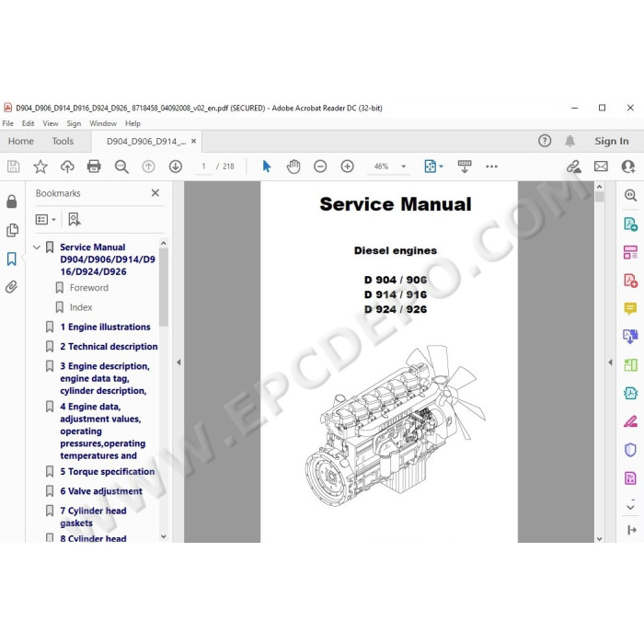Viewport: 644px width, 644px height.
Task: Send file by email icon
Action: point(601,167)
